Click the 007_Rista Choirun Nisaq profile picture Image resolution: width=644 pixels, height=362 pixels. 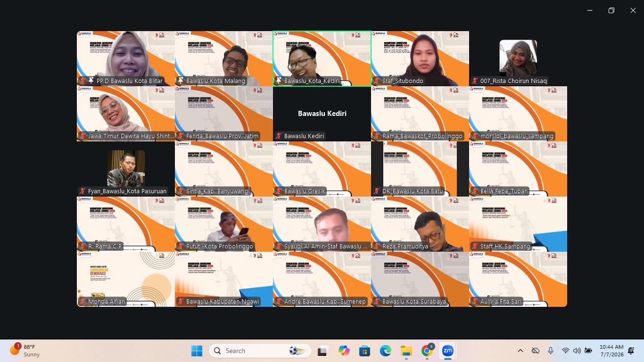pos(518,58)
